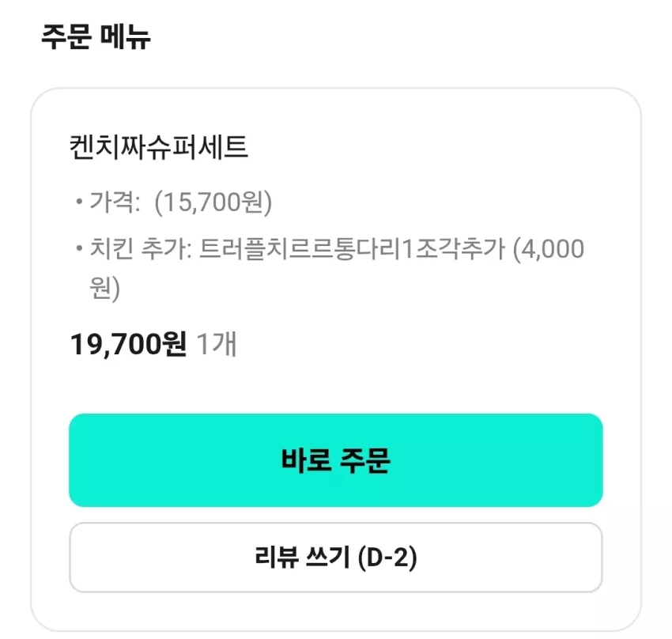This screenshot has height=639, width=672.
Task: Tap the bullet before 가격
Action: (x=79, y=201)
